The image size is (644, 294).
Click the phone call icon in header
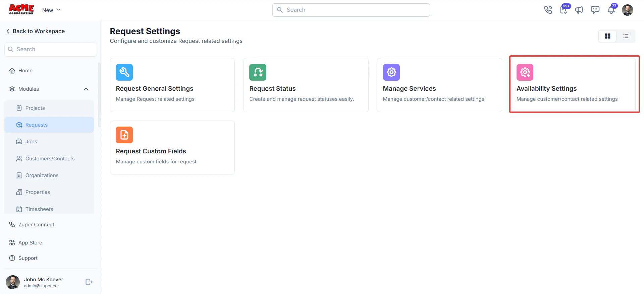tap(548, 10)
